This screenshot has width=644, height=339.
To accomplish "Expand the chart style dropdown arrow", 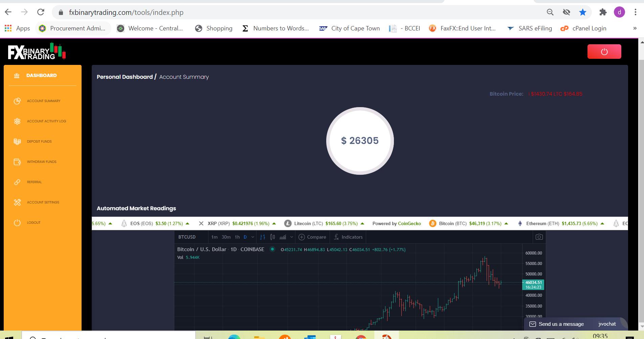I will click(292, 237).
